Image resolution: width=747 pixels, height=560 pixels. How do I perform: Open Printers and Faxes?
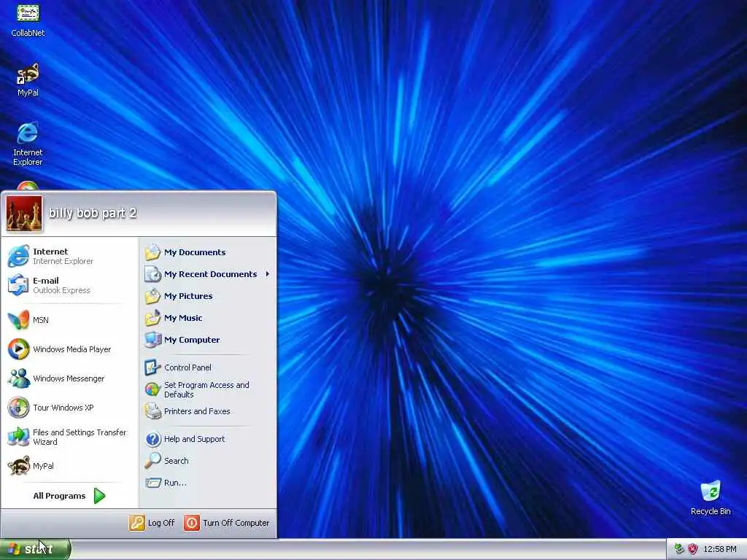coord(208,411)
